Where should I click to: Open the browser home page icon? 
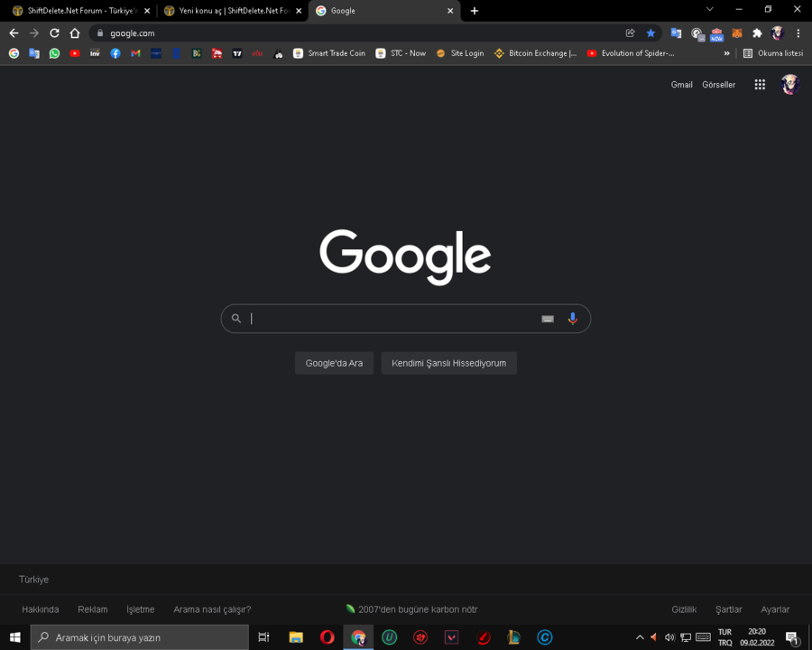pyautogui.click(x=75, y=33)
